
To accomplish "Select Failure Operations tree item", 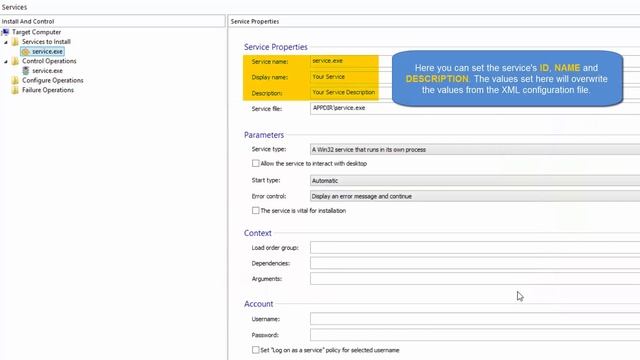I will [48, 90].
